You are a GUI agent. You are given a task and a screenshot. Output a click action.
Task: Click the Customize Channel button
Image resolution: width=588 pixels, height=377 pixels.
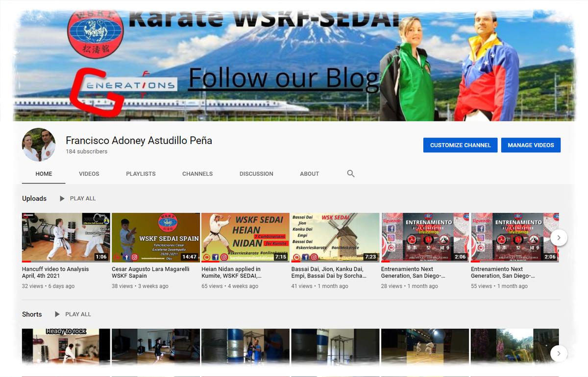click(x=460, y=145)
